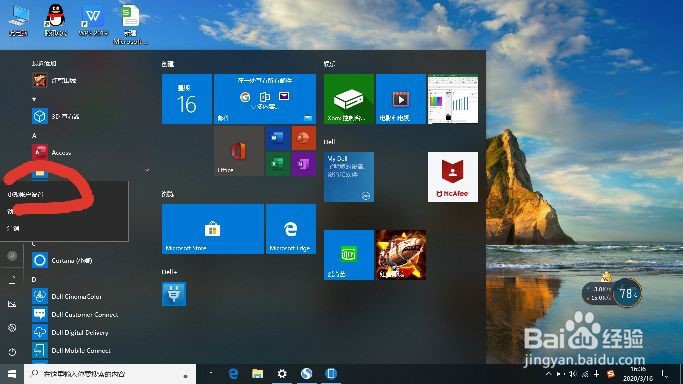Click the floating 78 accelerator ball

(x=627, y=293)
